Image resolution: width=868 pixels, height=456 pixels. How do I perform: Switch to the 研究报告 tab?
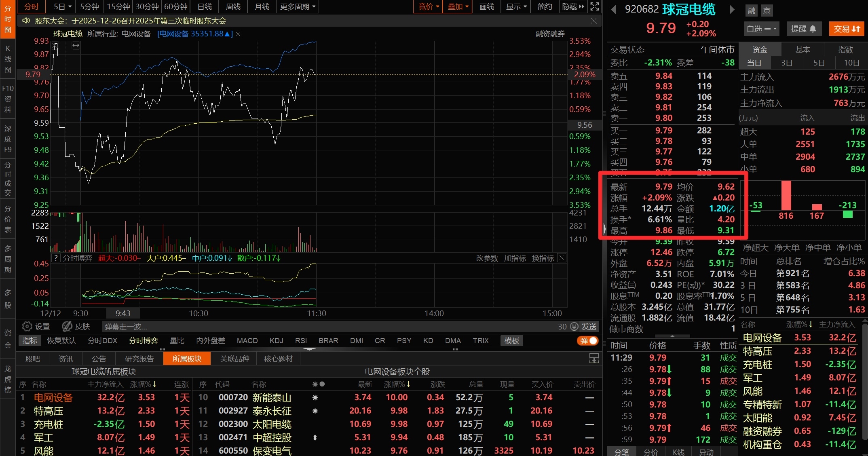(x=139, y=359)
